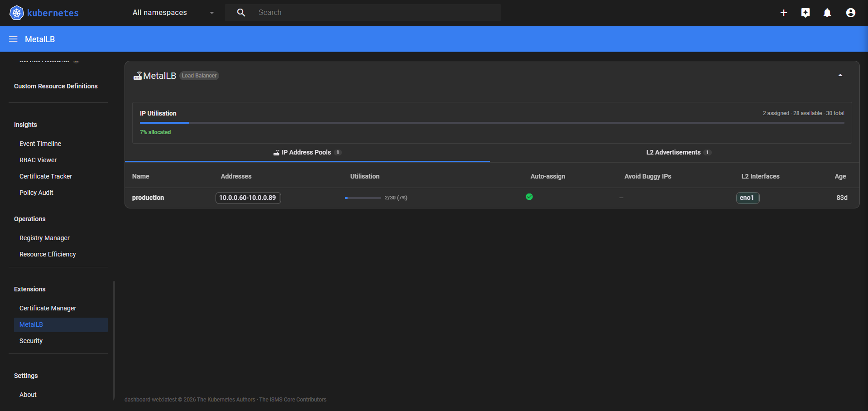
Task: Click the Avoid Buggy IPs column header
Action: (648, 176)
